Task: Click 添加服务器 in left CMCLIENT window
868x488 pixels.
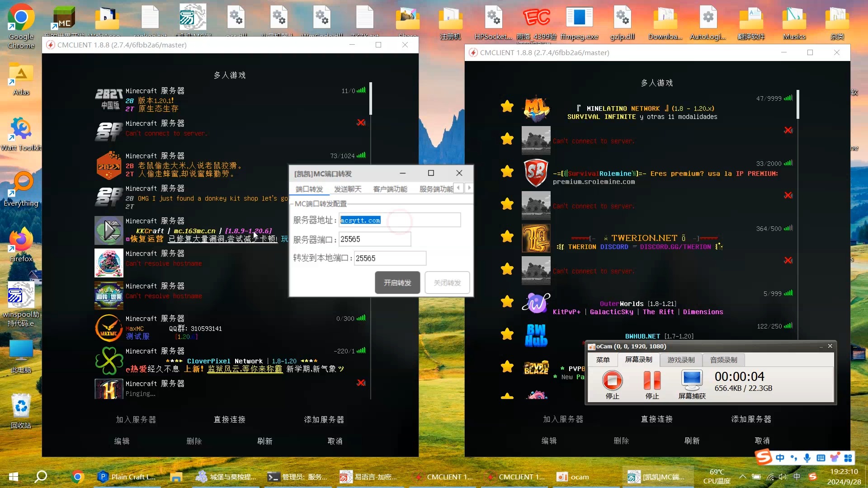Action: click(324, 419)
